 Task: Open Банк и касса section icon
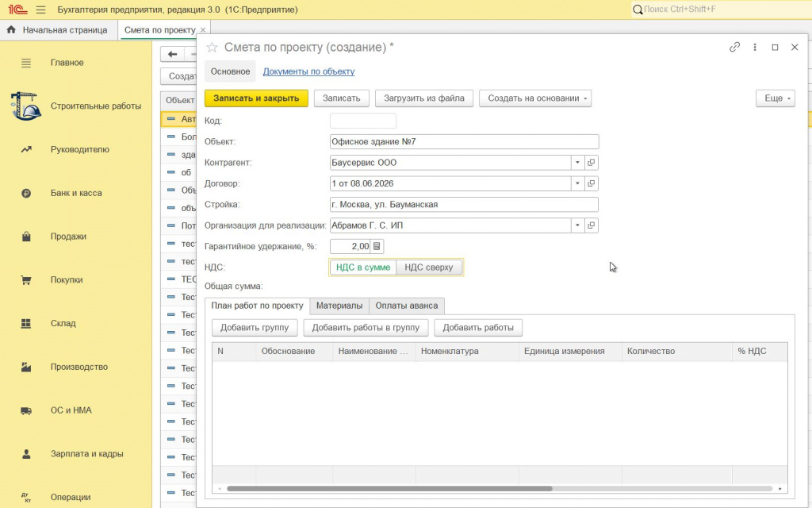tap(26, 193)
